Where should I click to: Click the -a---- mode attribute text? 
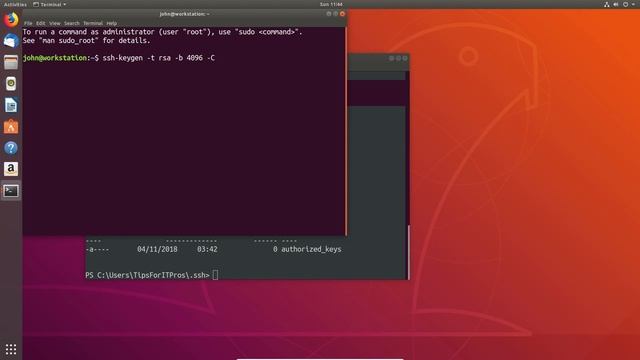point(97,249)
